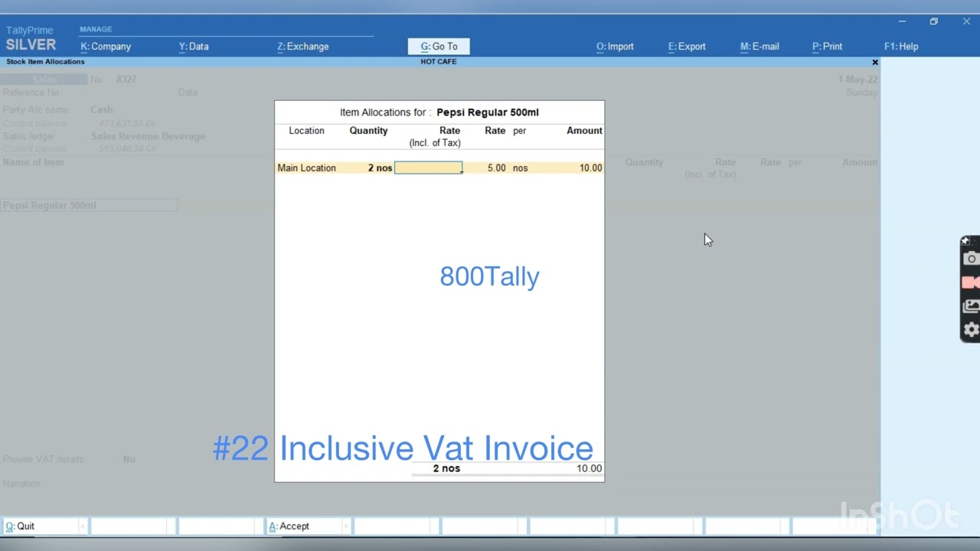Viewport: 980px width, 551px height.
Task: Open the E: Export menu
Action: pyautogui.click(x=687, y=47)
